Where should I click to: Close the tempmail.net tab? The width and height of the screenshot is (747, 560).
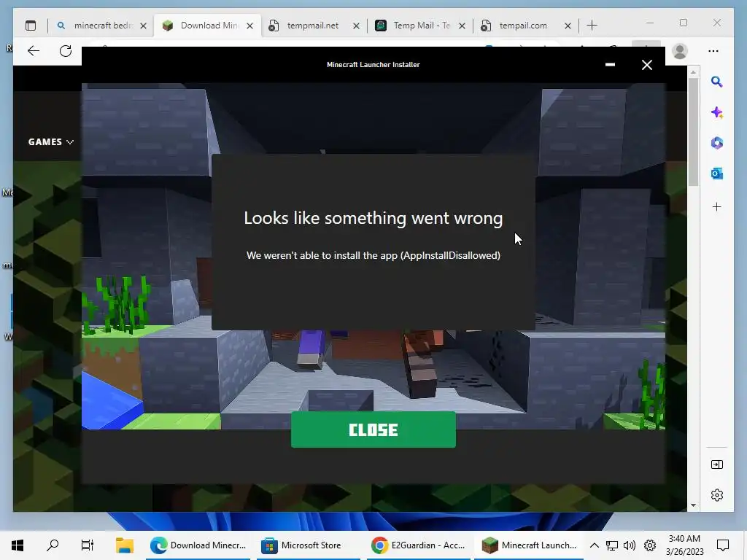pyautogui.click(x=356, y=26)
